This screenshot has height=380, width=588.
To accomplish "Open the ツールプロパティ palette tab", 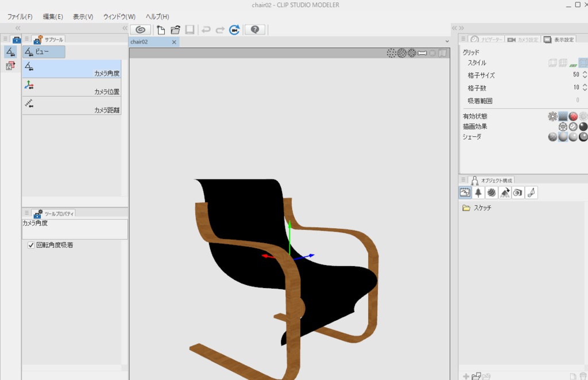I will click(53, 214).
